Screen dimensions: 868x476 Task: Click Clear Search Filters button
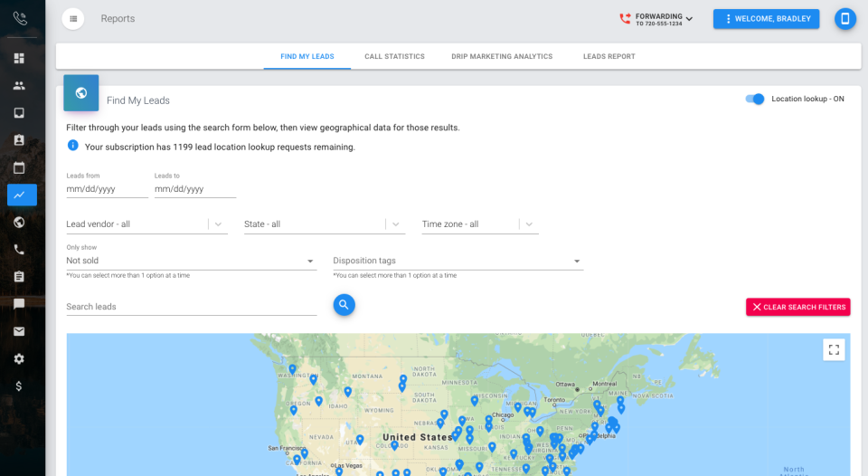(797, 307)
